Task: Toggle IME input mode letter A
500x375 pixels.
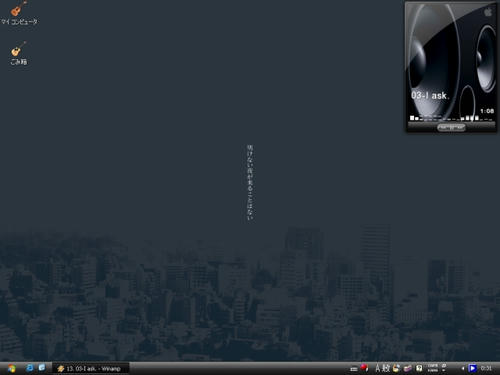Action: point(378,368)
